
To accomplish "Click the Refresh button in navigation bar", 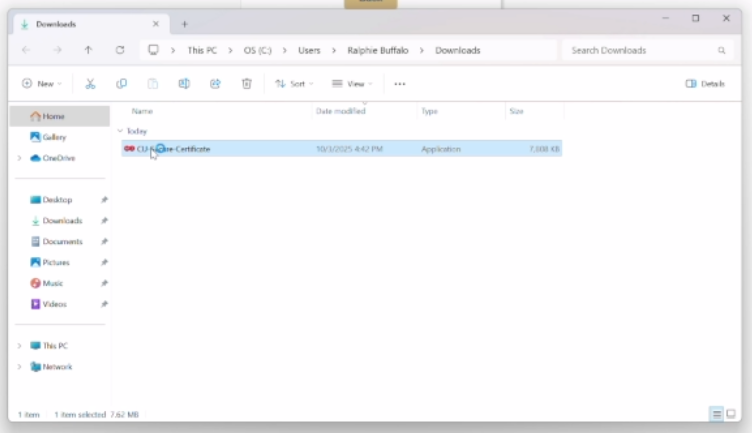I will point(120,50).
